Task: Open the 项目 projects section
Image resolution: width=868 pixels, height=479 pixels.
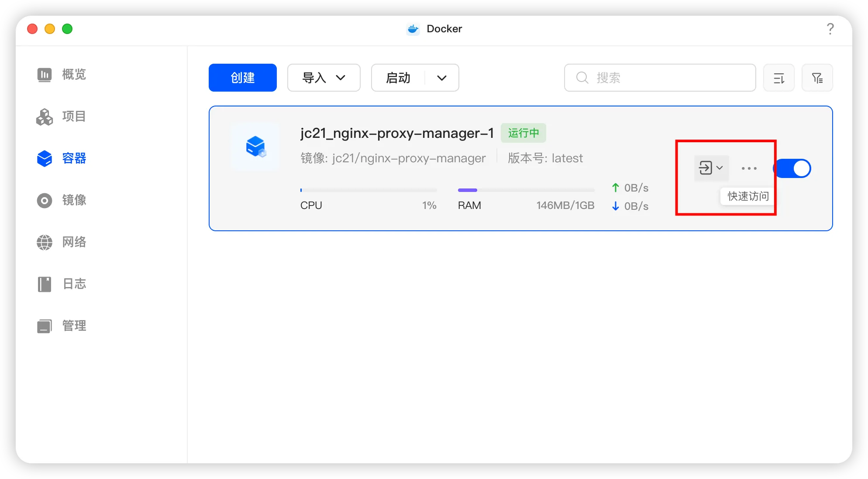Action: click(61, 116)
